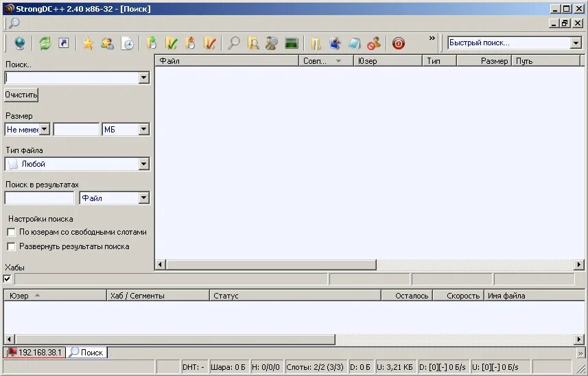Click the 'DHT: -' status entry
This screenshot has height=376, width=588.
(x=193, y=366)
